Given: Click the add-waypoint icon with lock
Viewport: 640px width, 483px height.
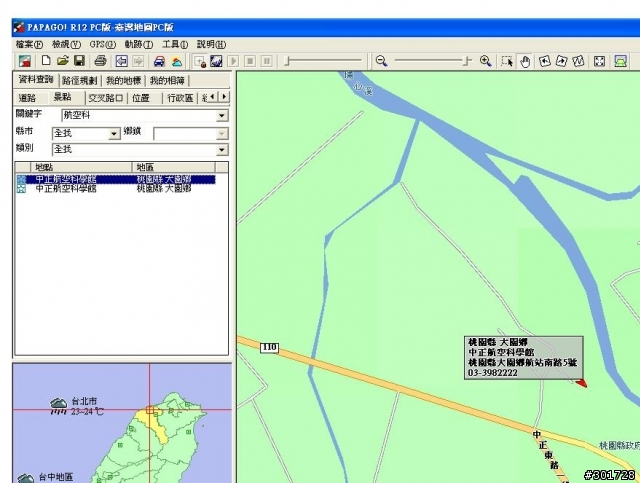Looking at the screenshot, I should (200, 62).
